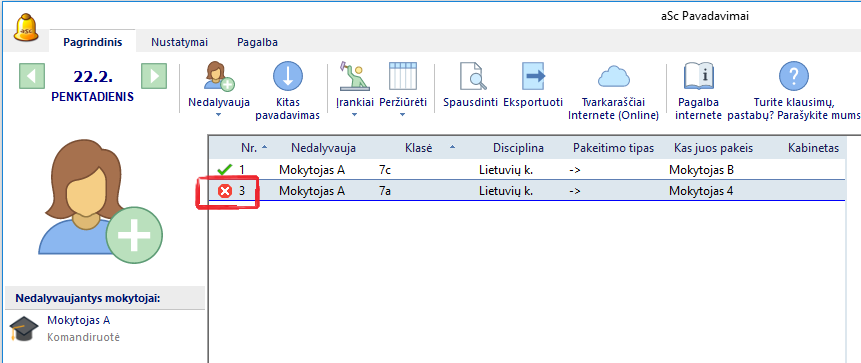Click the Nedalyvauja absent teacher icon

tap(219, 76)
